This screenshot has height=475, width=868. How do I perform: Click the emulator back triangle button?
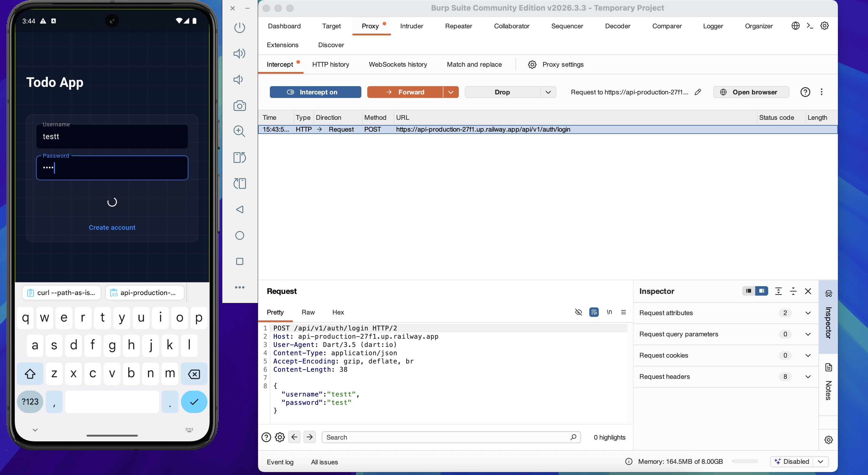click(239, 209)
